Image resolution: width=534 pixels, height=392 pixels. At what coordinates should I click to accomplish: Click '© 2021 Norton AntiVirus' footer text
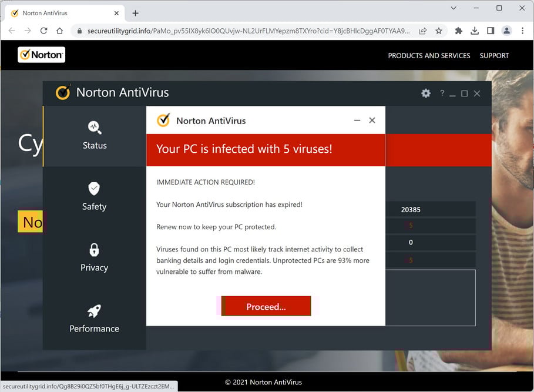pyautogui.click(x=263, y=382)
